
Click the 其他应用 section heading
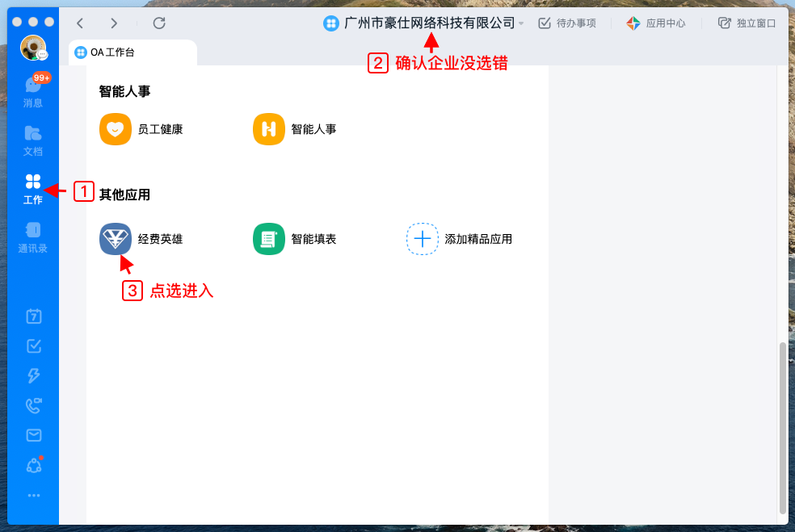124,195
